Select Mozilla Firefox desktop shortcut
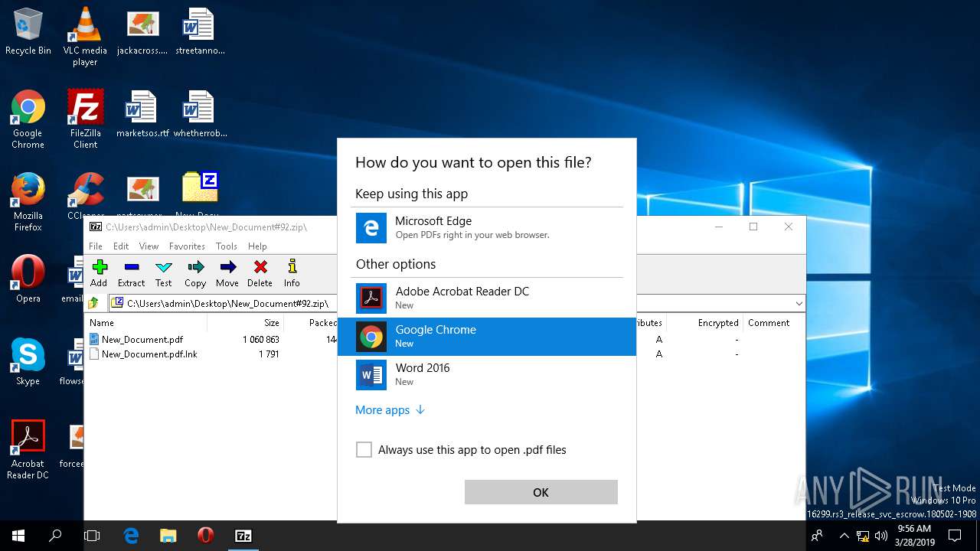Image resolution: width=980 pixels, height=551 pixels. [x=28, y=202]
